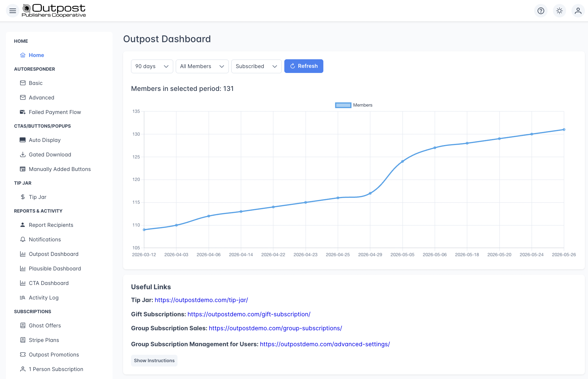Click the Refresh button
This screenshot has width=588, height=379.
click(304, 66)
